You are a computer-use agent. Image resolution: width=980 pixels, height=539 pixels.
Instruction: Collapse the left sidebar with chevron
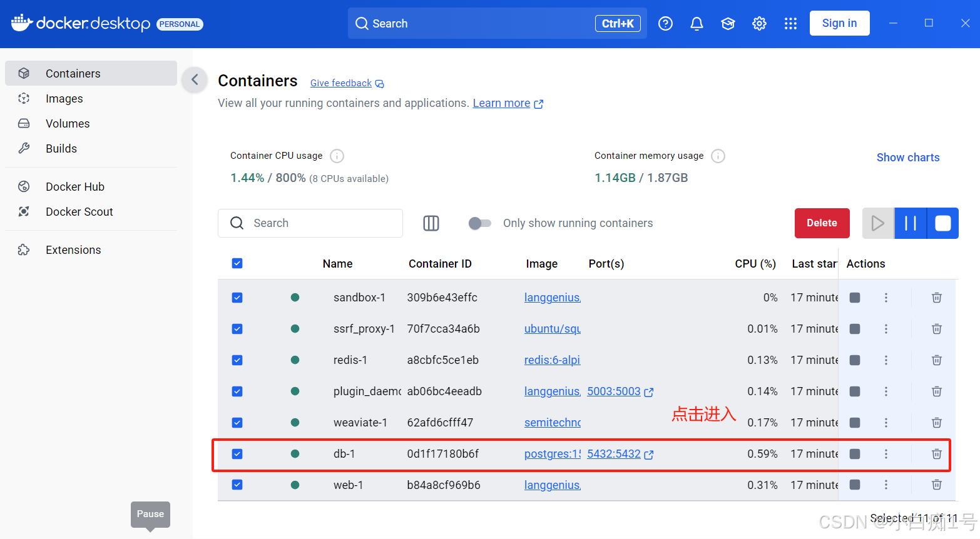click(x=195, y=79)
